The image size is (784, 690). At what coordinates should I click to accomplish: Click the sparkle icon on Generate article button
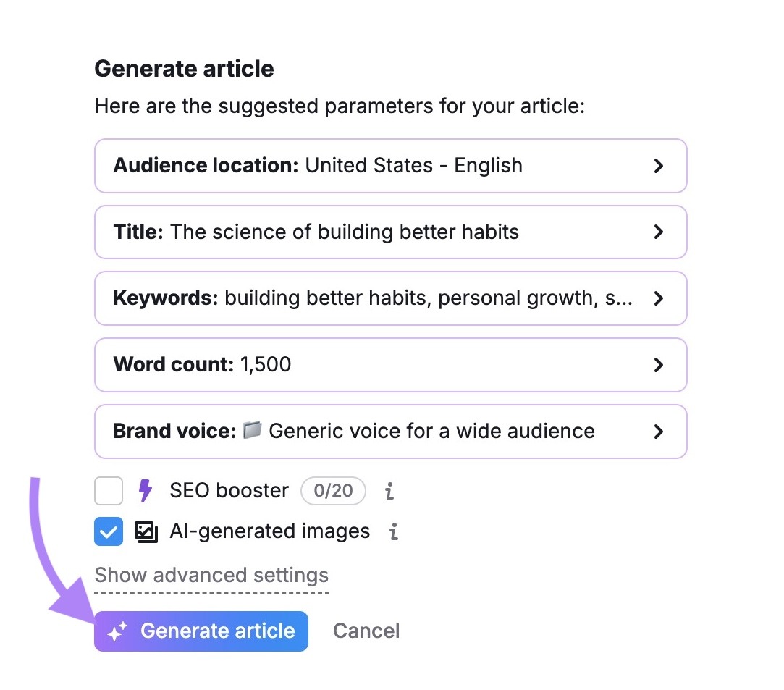pos(118,631)
